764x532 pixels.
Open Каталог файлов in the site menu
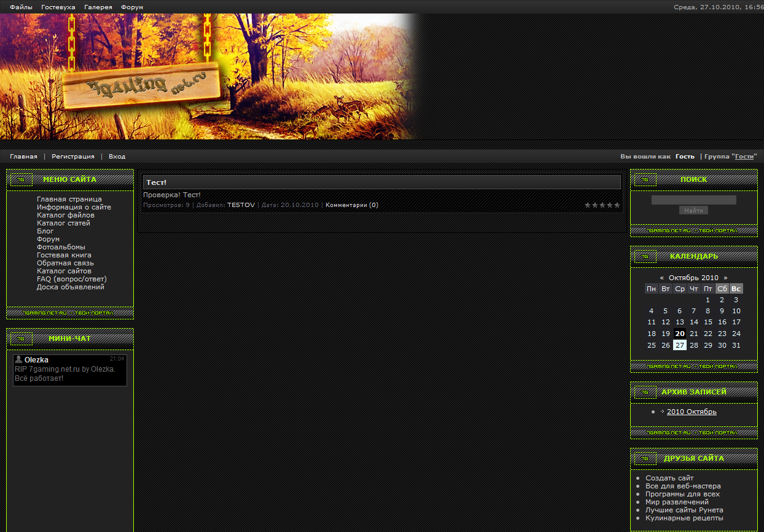click(x=66, y=216)
